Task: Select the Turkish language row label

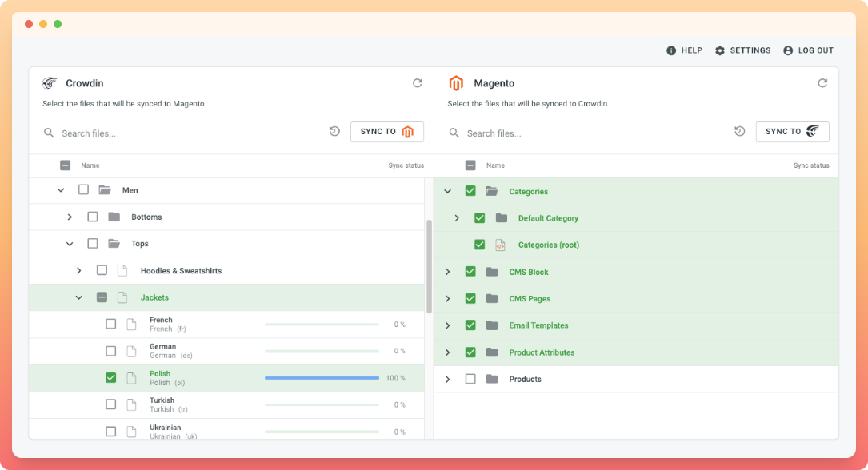Action: pos(162,400)
